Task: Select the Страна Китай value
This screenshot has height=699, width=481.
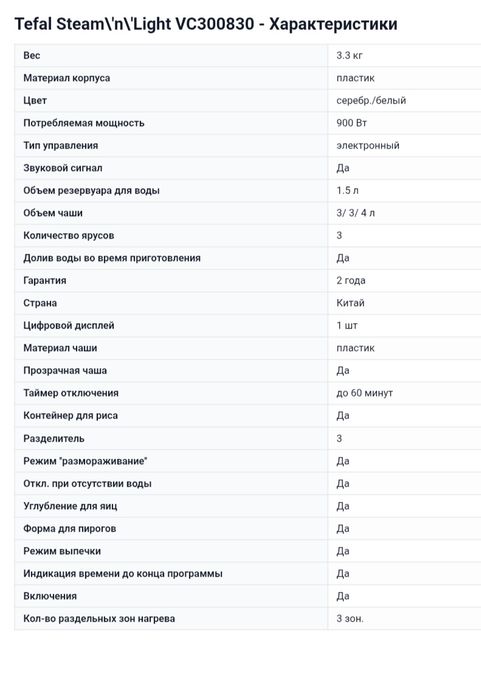Action: pyautogui.click(x=350, y=303)
